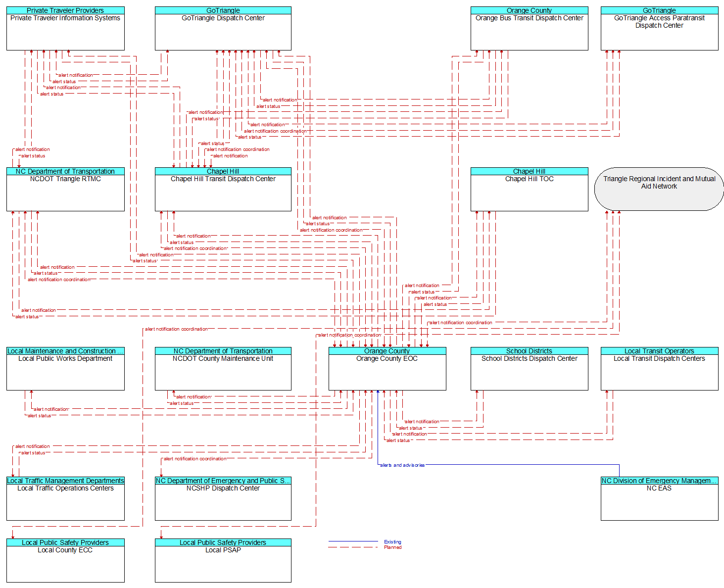
Task: Click NC Department of Transportation header above RTMC
Action: [x=65, y=171]
